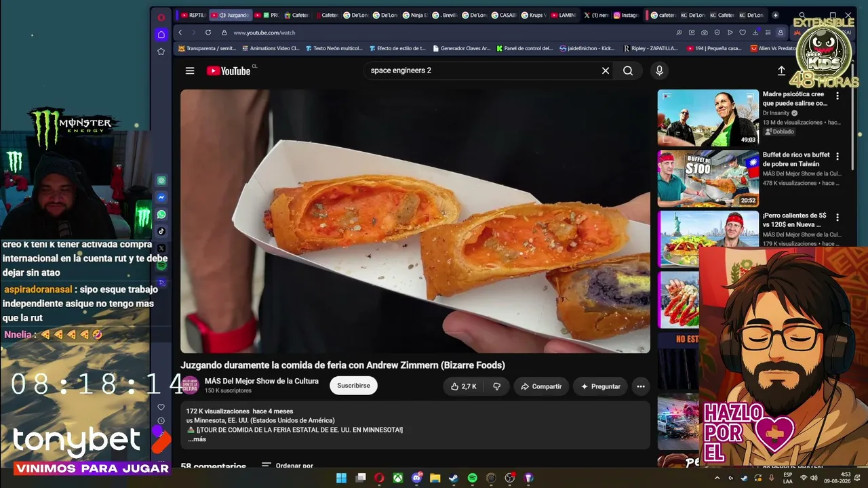Open WhatsApp in the Opera sidebar

click(x=161, y=214)
